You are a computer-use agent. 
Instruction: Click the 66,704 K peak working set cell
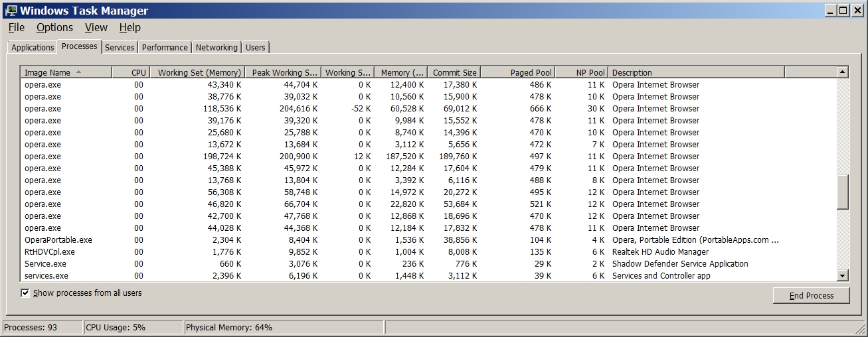pos(301,204)
